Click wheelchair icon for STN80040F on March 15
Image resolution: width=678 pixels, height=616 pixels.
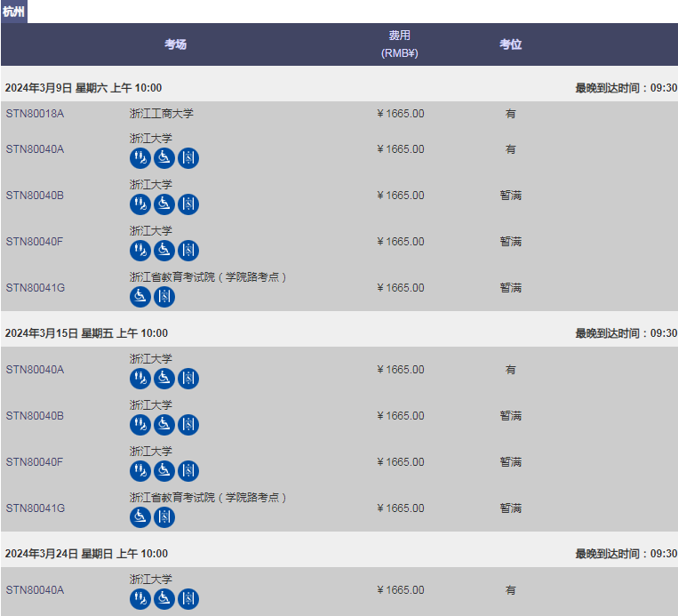(164, 471)
